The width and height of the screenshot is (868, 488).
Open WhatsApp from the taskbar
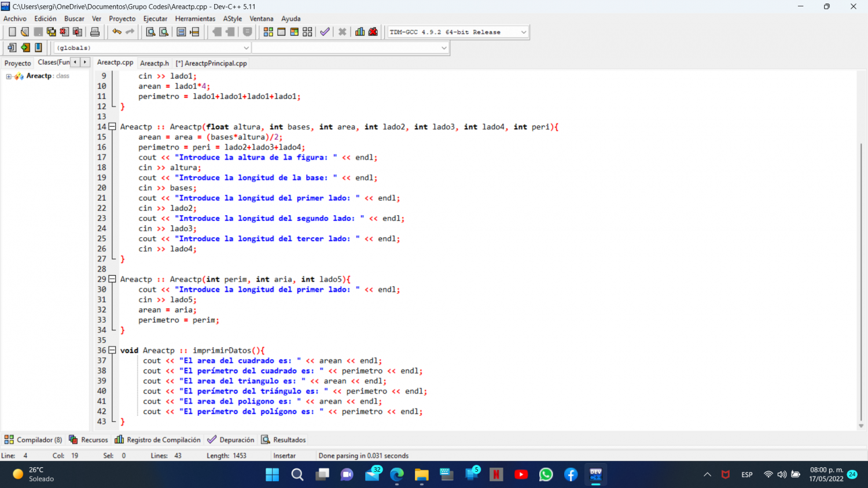tap(546, 475)
